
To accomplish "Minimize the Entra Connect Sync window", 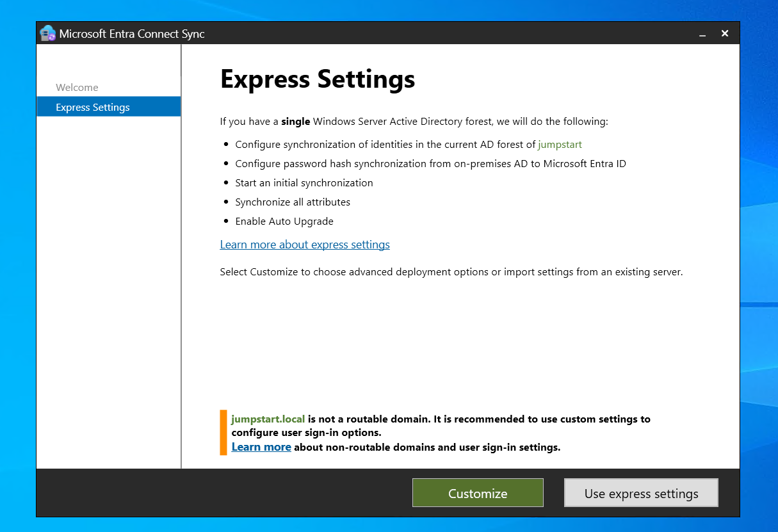I will pos(702,34).
